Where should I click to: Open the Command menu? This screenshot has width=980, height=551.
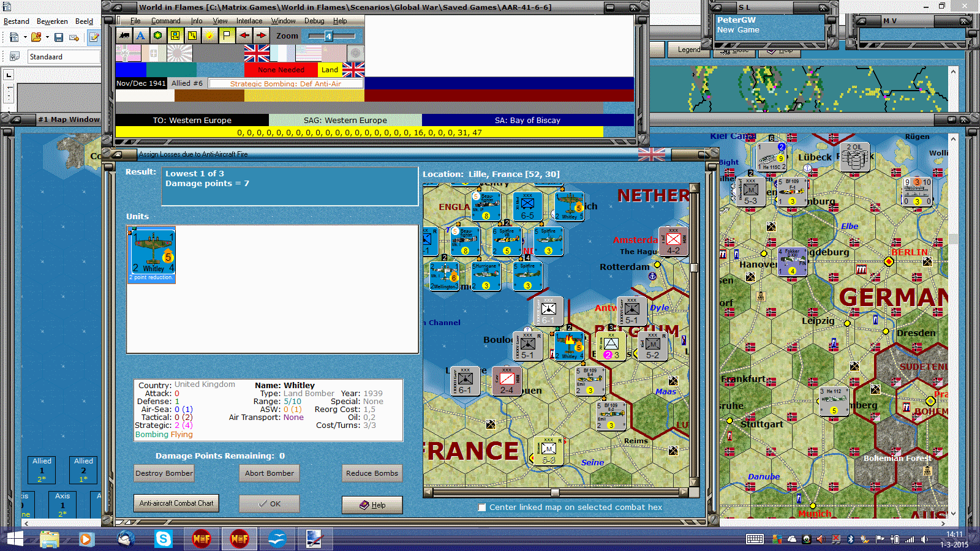coord(166,21)
